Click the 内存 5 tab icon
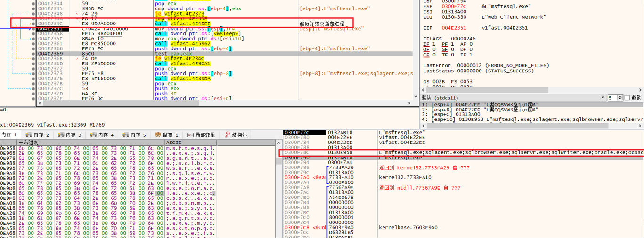The height and width of the screenshot is (238, 644). click(126, 135)
